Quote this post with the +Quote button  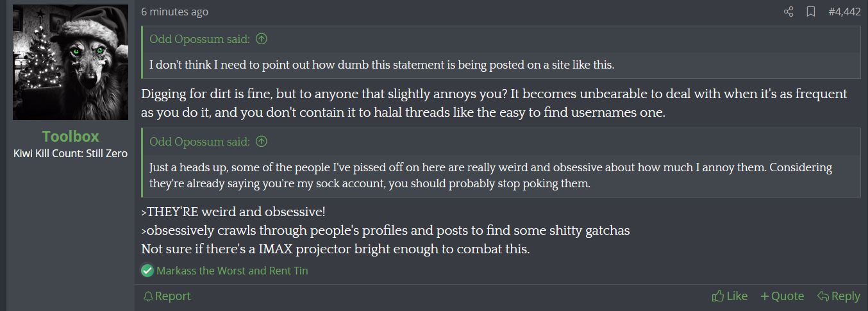tap(782, 296)
